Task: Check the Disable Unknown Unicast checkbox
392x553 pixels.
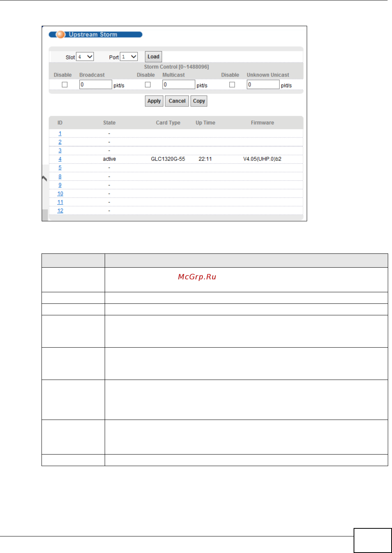Action: pyautogui.click(x=232, y=85)
